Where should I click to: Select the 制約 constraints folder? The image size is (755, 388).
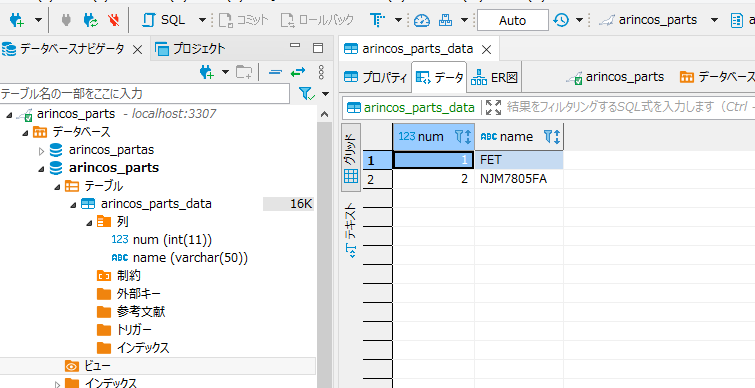point(129,275)
